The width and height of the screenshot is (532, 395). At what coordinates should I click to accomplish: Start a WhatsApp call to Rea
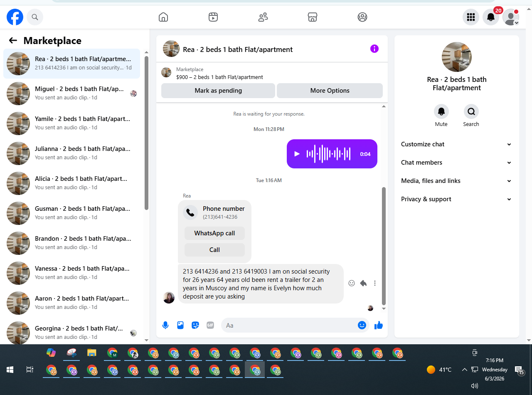click(214, 233)
